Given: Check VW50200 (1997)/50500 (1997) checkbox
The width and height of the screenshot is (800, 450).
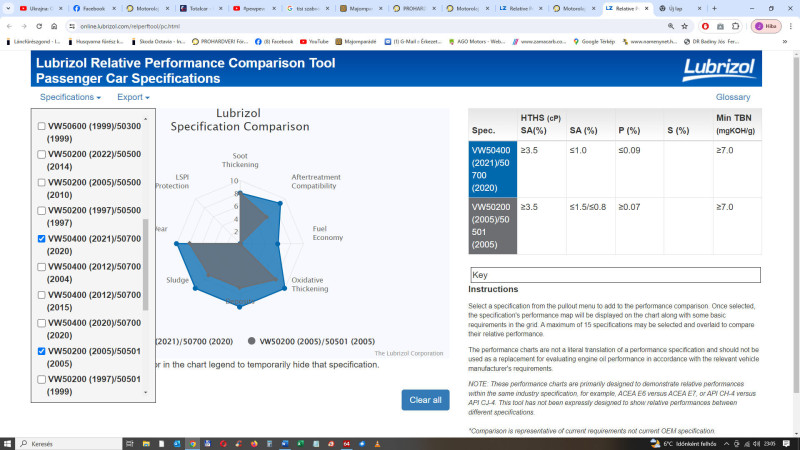Looking at the screenshot, I should (41, 210).
